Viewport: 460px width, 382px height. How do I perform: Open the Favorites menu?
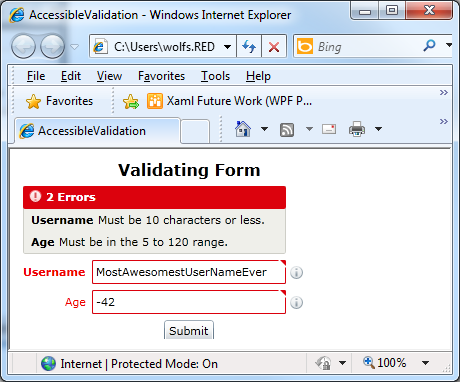click(161, 76)
